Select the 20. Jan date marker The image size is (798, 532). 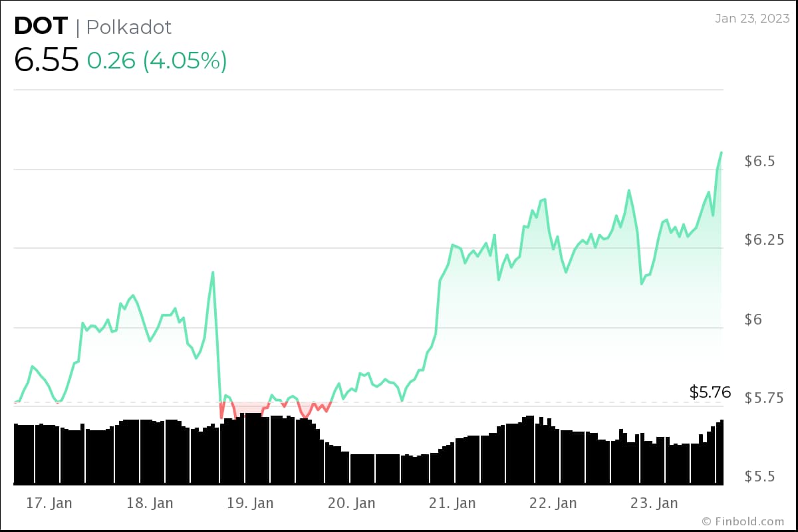[351, 503]
